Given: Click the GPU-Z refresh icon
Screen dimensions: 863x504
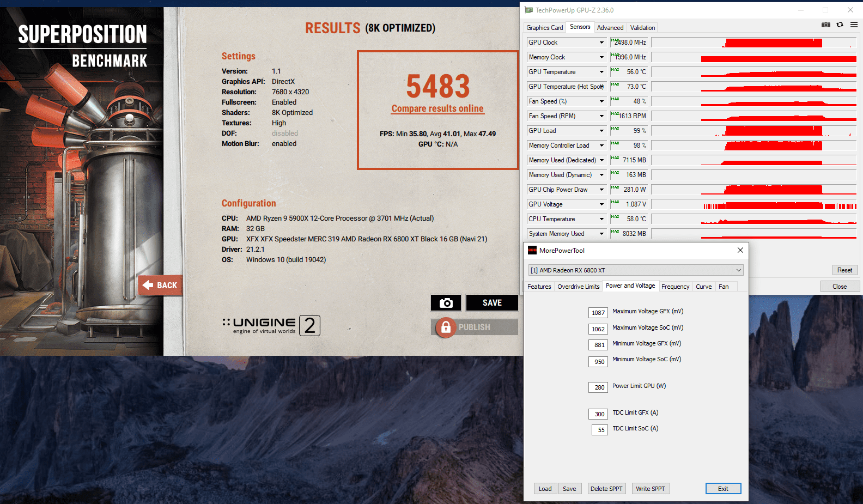Looking at the screenshot, I should point(840,25).
